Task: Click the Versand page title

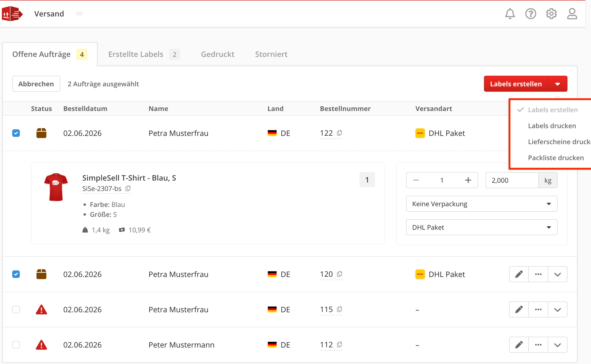Action: (49, 14)
